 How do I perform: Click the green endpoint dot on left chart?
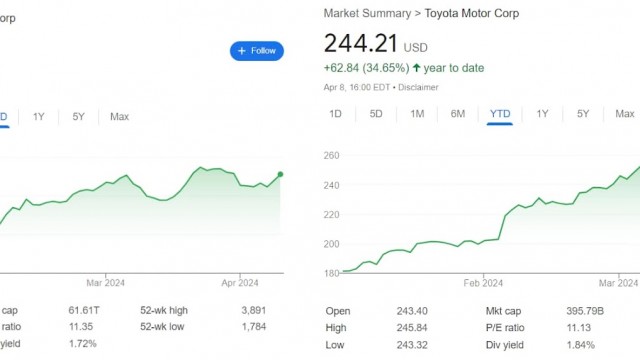[280, 174]
